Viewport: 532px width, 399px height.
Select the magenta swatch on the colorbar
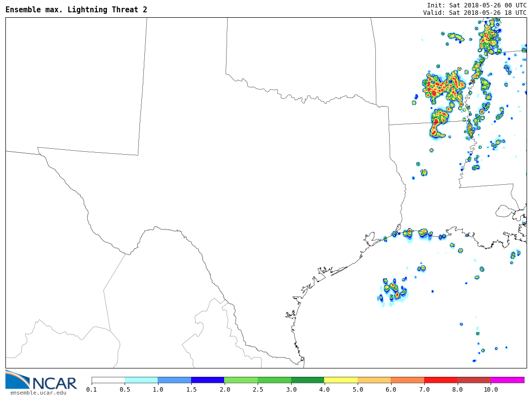pos(507,380)
